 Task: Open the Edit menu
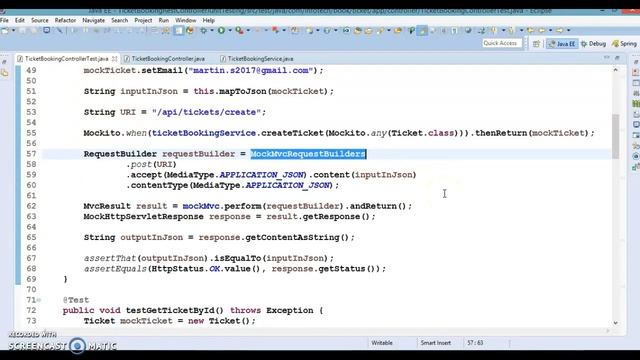coord(20,20)
